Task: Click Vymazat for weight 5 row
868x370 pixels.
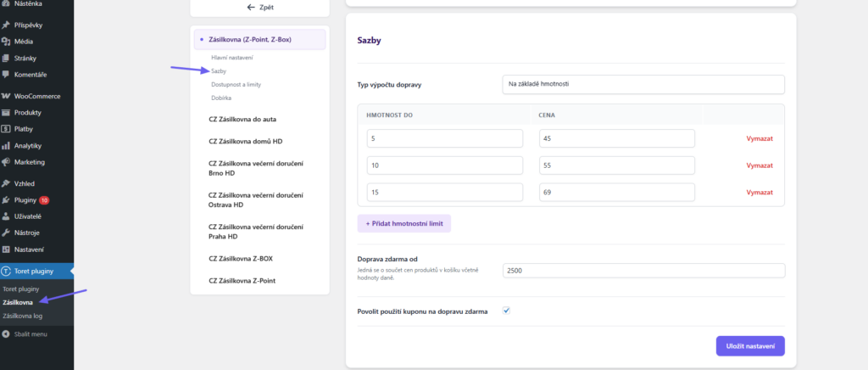Action: click(759, 138)
